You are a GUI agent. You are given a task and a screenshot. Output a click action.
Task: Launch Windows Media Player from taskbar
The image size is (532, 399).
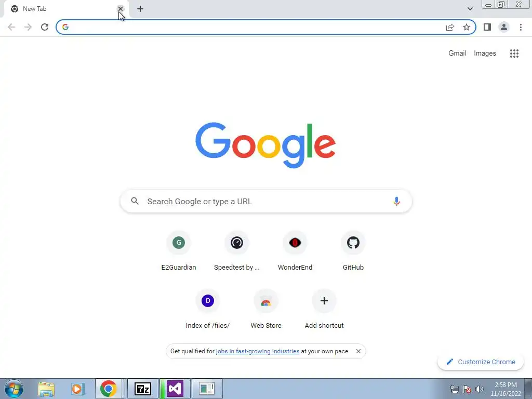[77, 389]
